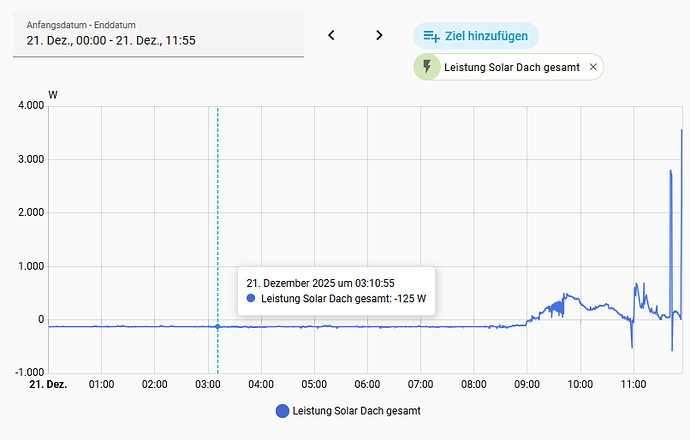Go to next date range arrow
Screen dimensions: 690x440
pos(379,35)
